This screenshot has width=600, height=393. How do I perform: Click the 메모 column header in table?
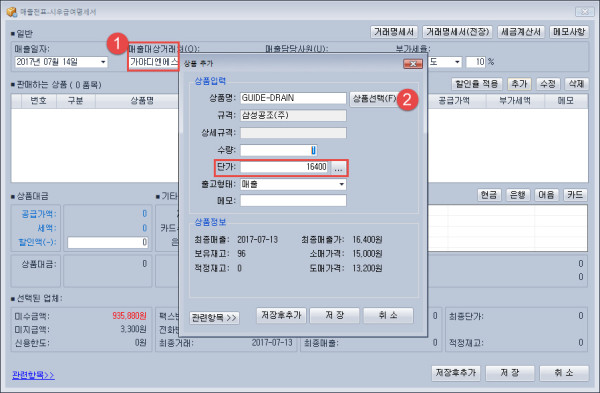(x=566, y=101)
